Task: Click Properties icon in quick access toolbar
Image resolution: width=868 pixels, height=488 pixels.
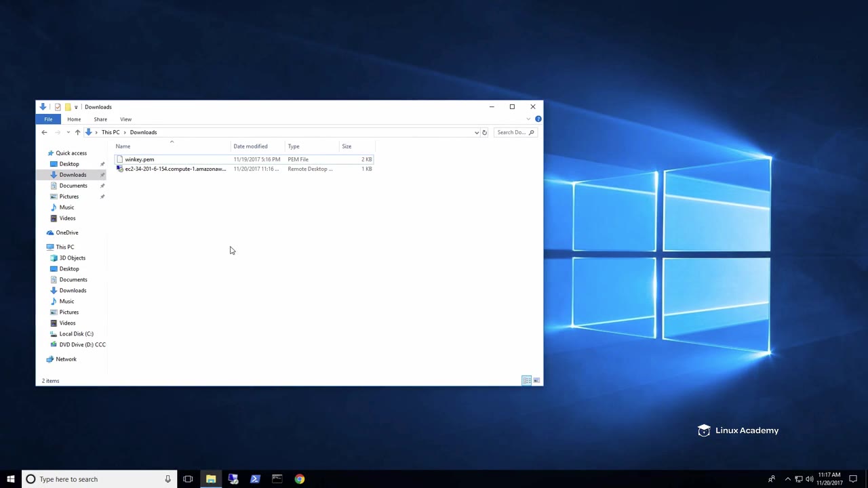Action: tap(58, 107)
